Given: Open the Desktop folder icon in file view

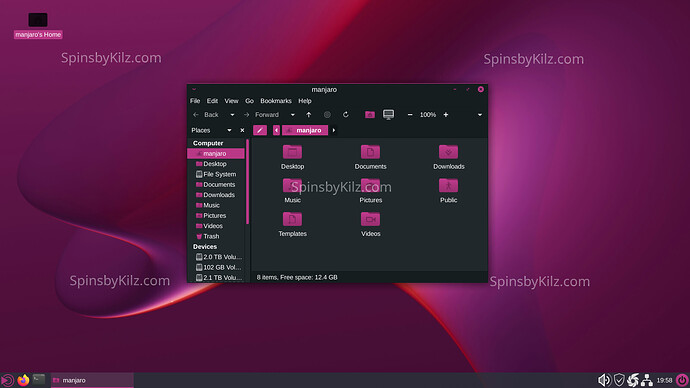Looking at the screenshot, I should coord(292,152).
